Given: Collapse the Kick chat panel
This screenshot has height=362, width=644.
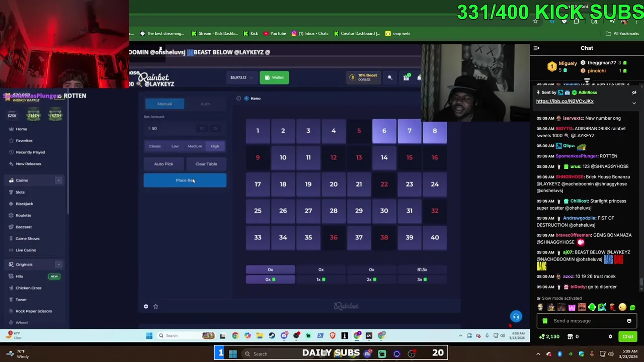Looking at the screenshot, I should (x=536, y=48).
